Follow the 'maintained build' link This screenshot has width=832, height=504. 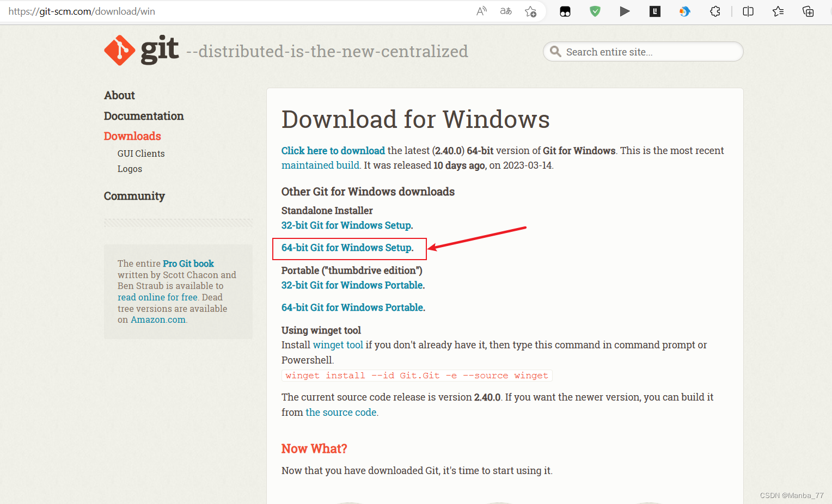click(x=320, y=165)
